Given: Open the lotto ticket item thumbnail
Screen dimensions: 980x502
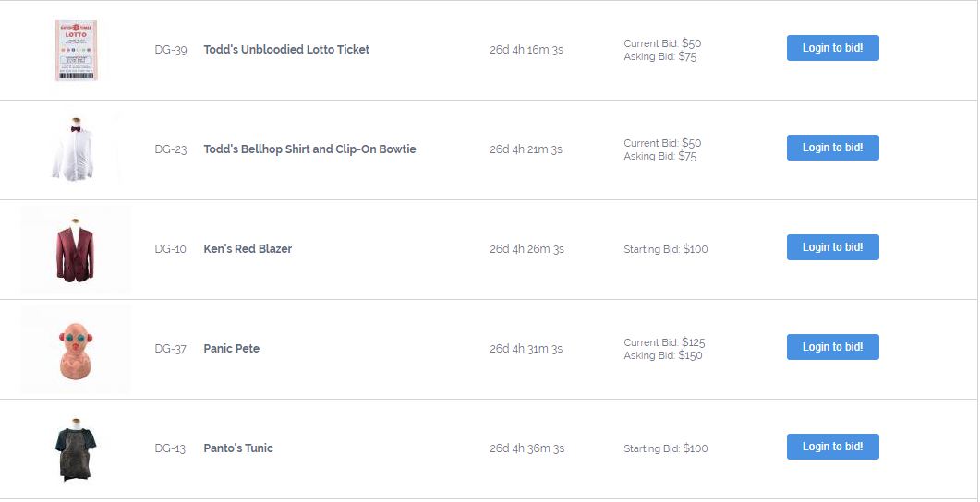Looking at the screenshot, I should click(76, 51).
